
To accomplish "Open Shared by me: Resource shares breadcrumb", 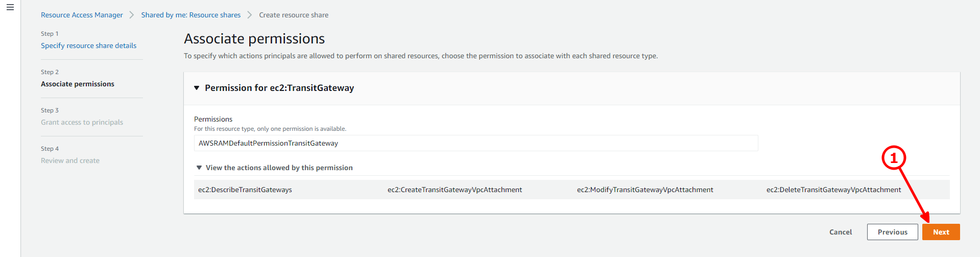I will [191, 15].
